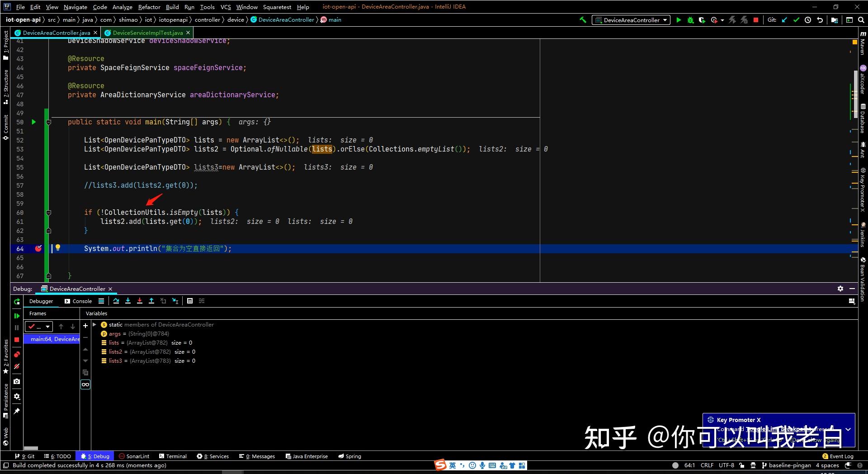868x474 pixels.
Task: Collapse the if block at line 60
Action: coord(49,213)
